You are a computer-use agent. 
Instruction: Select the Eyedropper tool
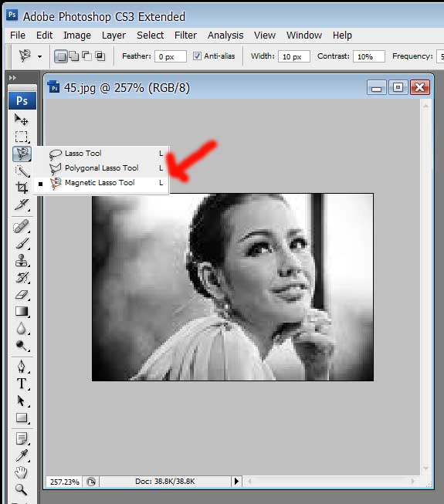(x=22, y=456)
